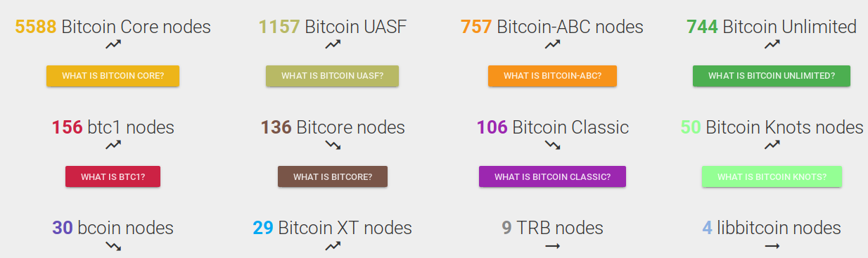
Task: Click the trend-down icon under bcoin nodes
Action: (x=113, y=245)
